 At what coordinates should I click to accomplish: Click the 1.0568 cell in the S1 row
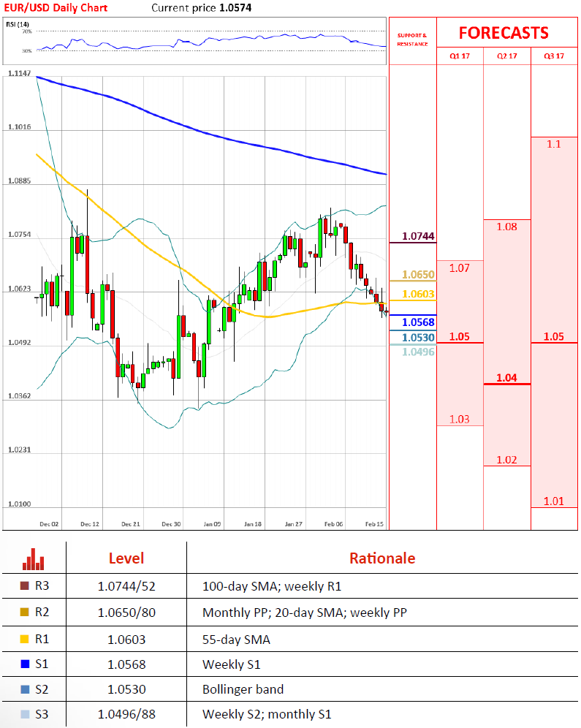126,665
